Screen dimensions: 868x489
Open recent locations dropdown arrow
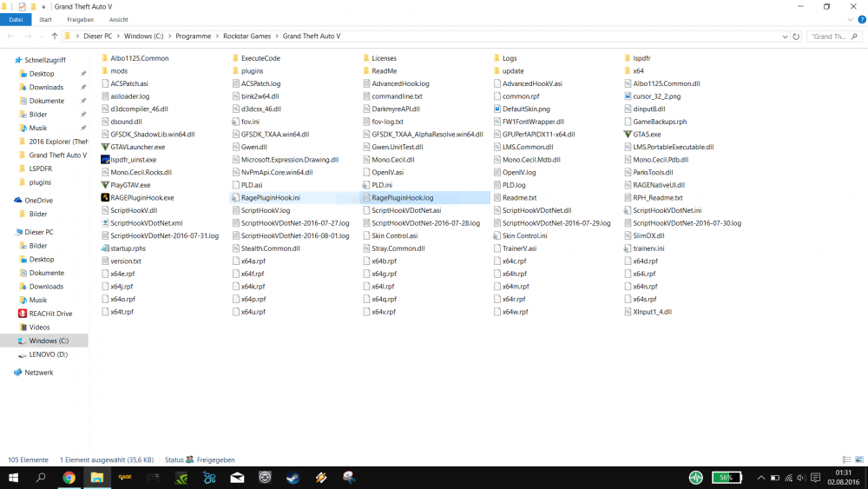[x=42, y=36]
